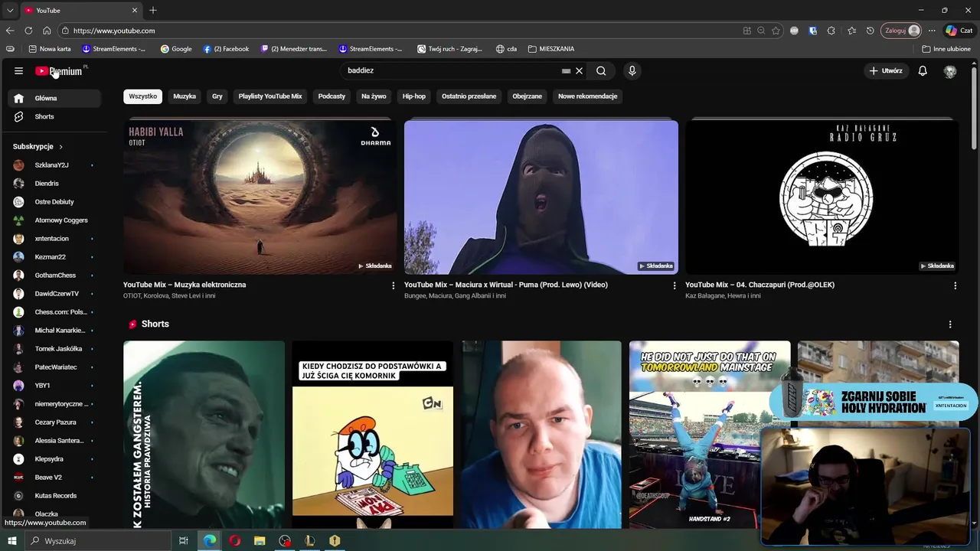Open options for Maciura x Wirtual mix
Screen dimensions: 980x551
click(675, 285)
